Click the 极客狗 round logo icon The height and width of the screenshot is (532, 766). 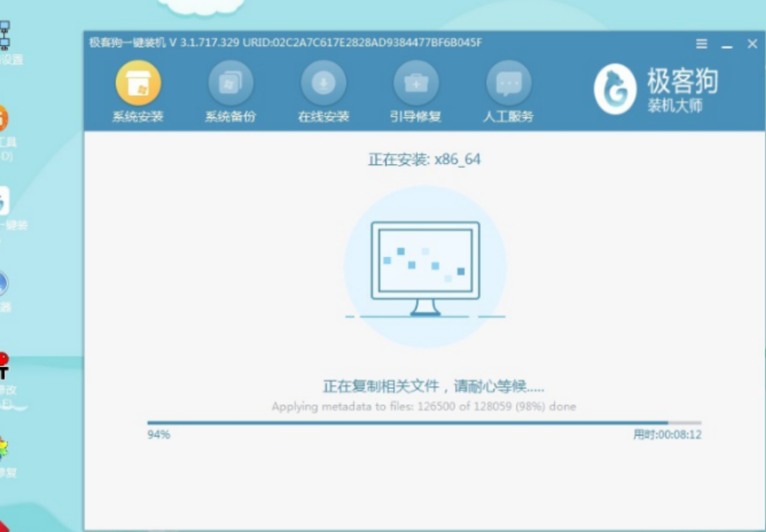click(615, 90)
